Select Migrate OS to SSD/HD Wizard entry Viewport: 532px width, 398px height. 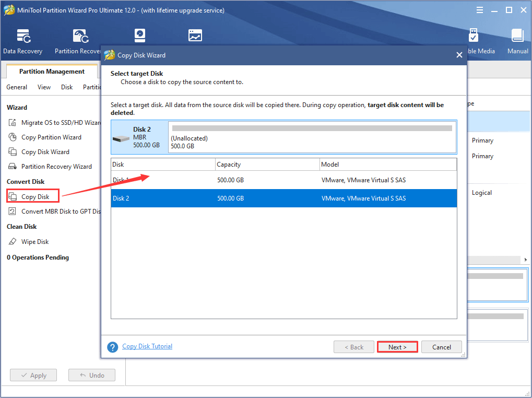click(x=61, y=123)
